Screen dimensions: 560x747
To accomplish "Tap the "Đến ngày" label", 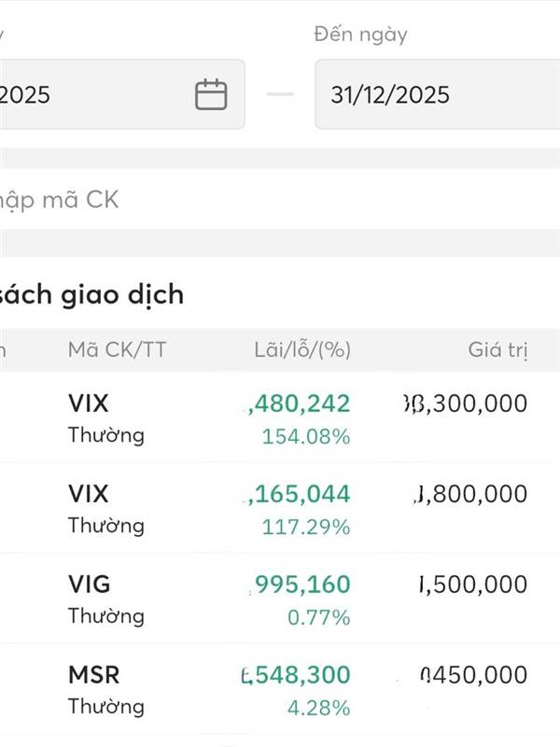I will (x=360, y=35).
